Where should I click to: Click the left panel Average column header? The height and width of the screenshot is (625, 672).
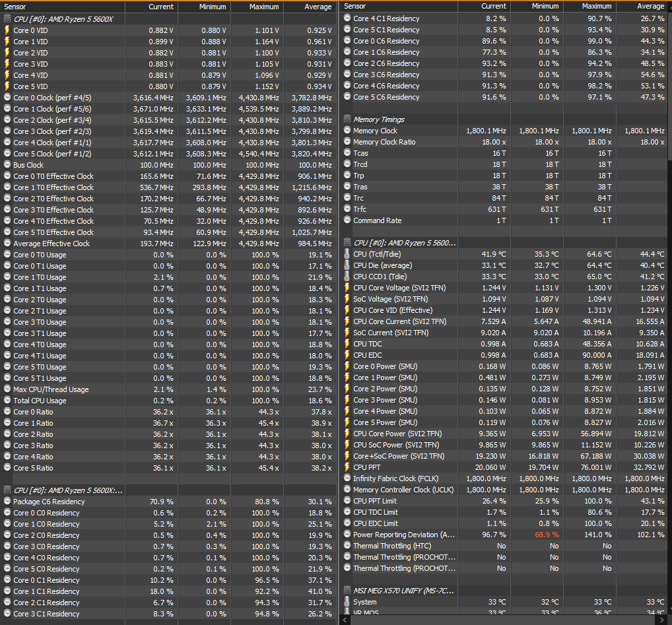point(310,7)
